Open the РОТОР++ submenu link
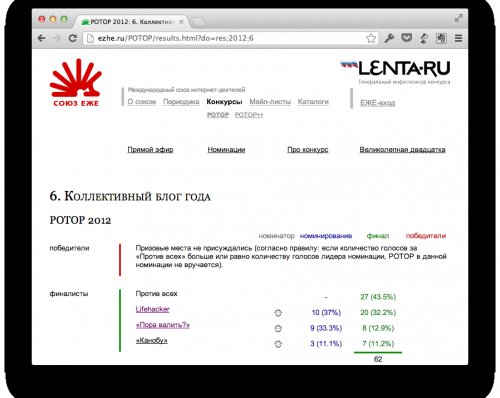 click(x=249, y=115)
